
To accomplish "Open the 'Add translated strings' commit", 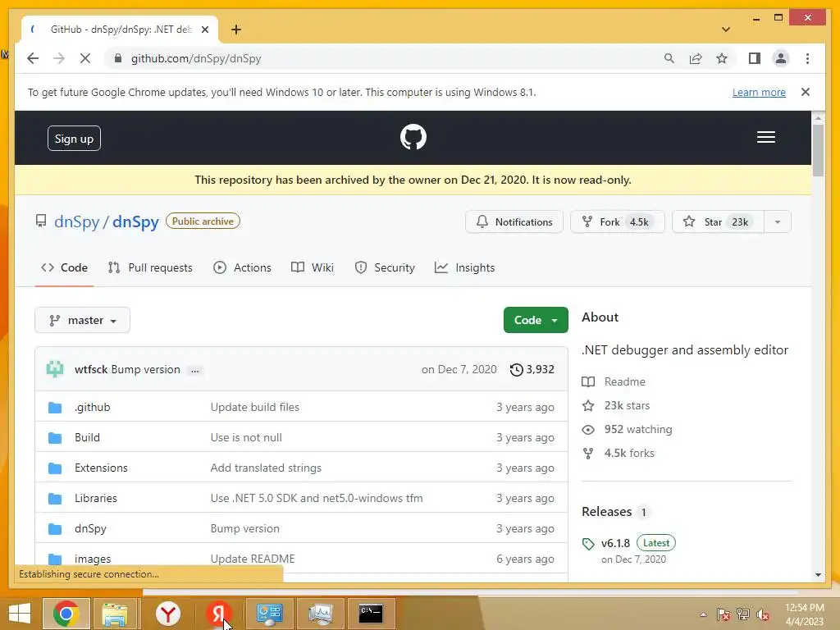I will pos(266,468).
